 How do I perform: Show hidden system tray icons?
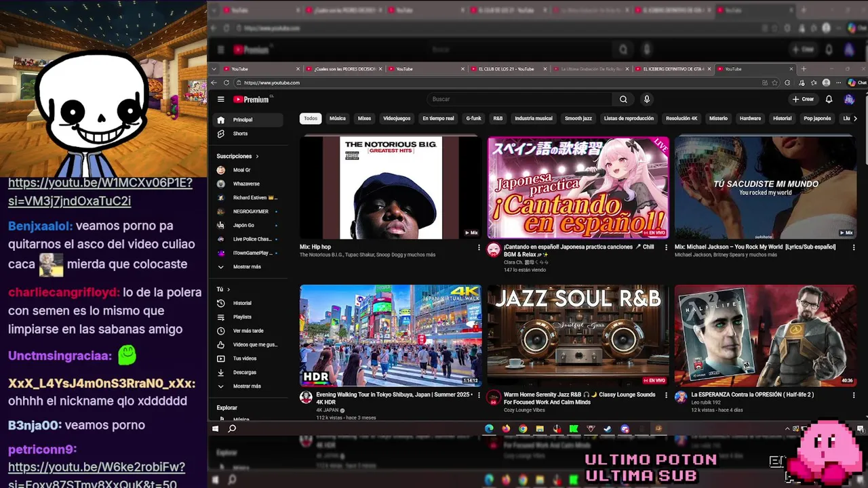pyautogui.click(x=787, y=428)
